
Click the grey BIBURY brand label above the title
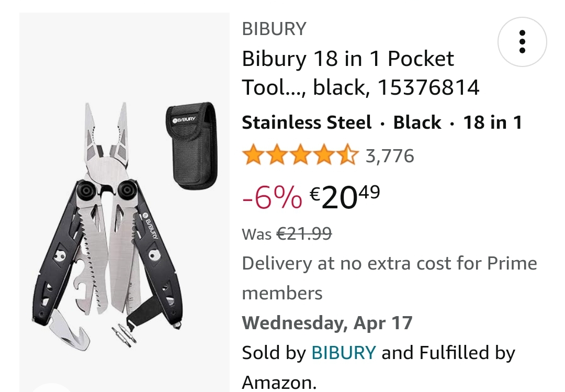coord(274,29)
